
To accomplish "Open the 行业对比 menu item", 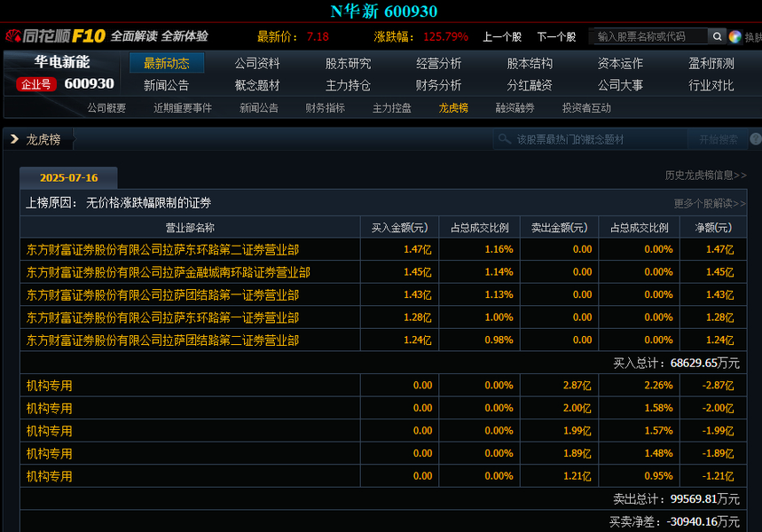I will coord(711,85).
